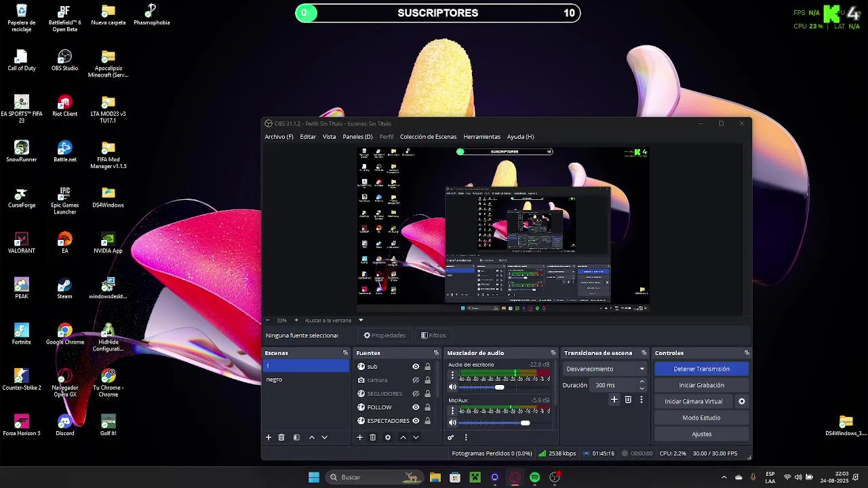The height and width of the screenshot is (488, 868).
Task: Enable Modo Estudio
Action: (701, 418)
